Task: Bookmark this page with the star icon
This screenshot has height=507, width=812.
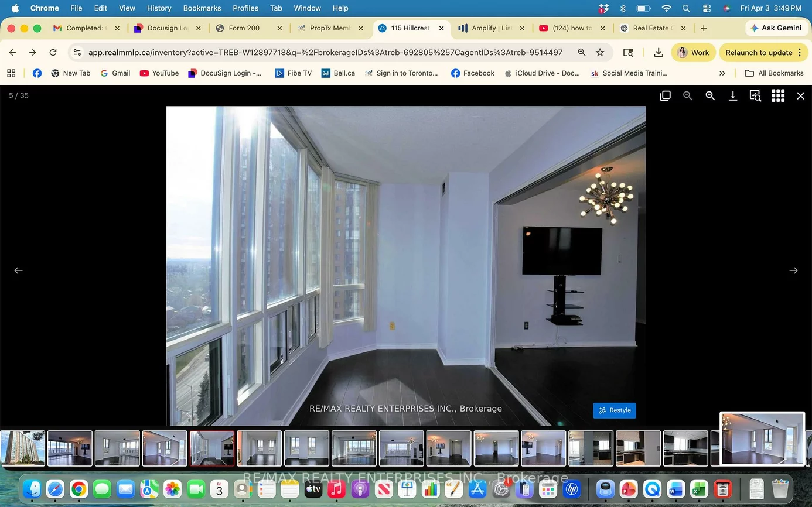Action: [599, 52]
